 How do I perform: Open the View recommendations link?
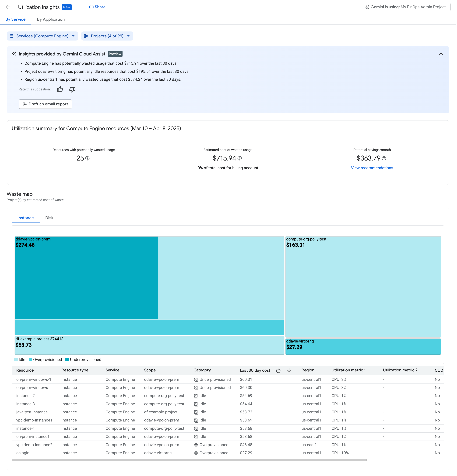pos(372,168)
